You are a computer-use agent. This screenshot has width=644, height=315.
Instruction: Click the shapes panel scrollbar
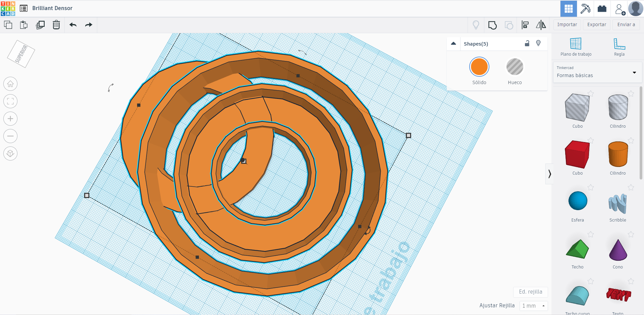coord(641,133)
